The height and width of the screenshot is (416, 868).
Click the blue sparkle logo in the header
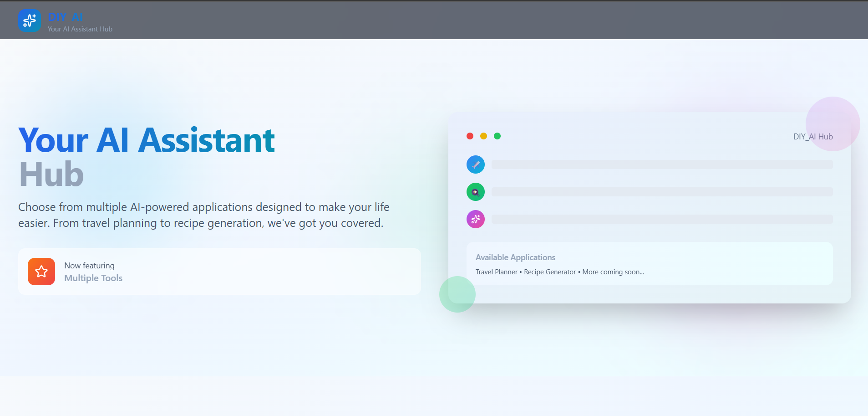30,21
